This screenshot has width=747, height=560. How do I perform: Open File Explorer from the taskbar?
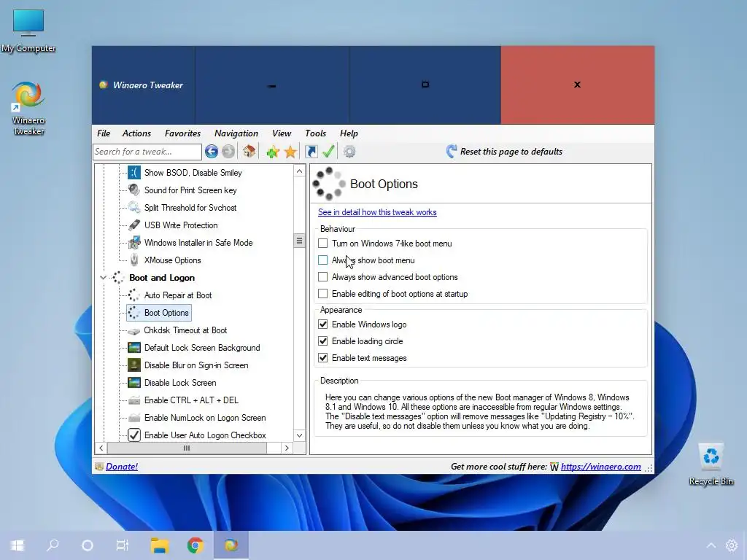coord(160,545)
